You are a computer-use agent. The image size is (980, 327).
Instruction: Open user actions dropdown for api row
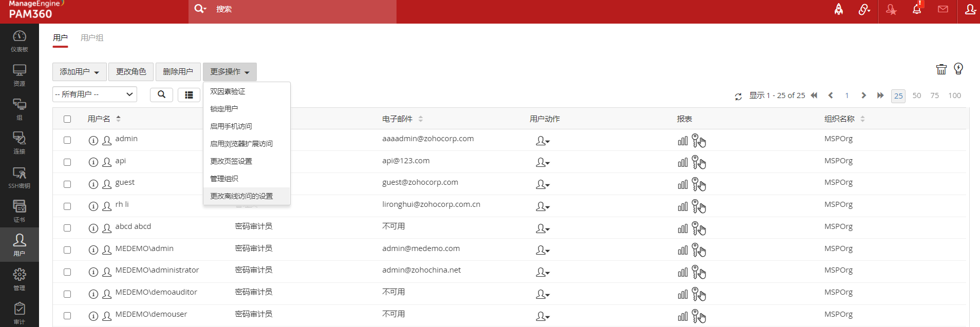coord(543,163)
